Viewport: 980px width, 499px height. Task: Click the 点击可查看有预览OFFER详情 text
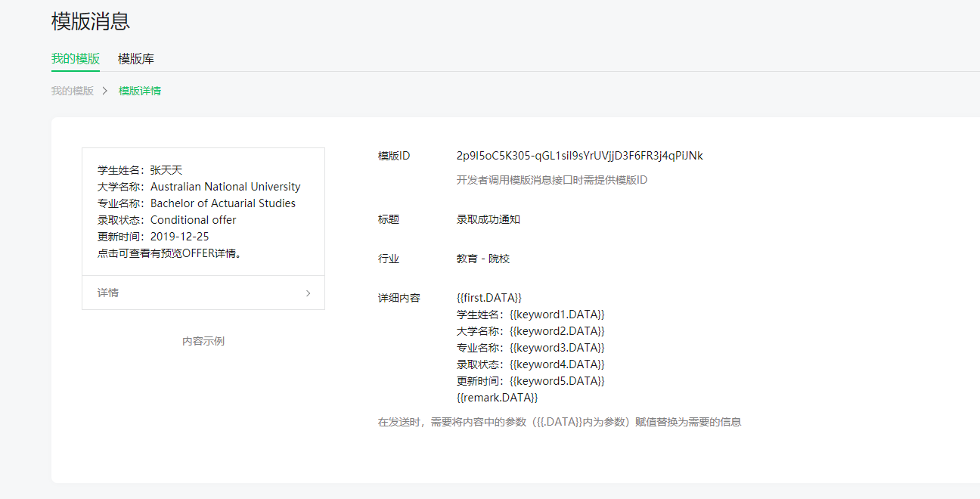(170, 253)
